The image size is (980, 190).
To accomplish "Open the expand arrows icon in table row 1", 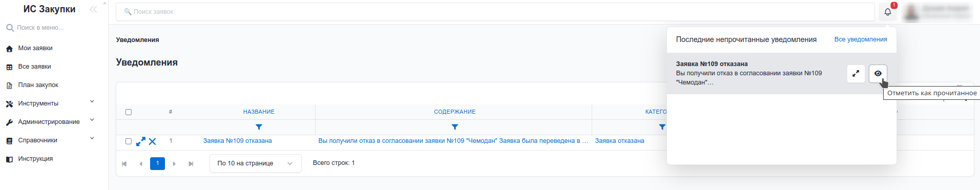I will click(x=141, y=141).
